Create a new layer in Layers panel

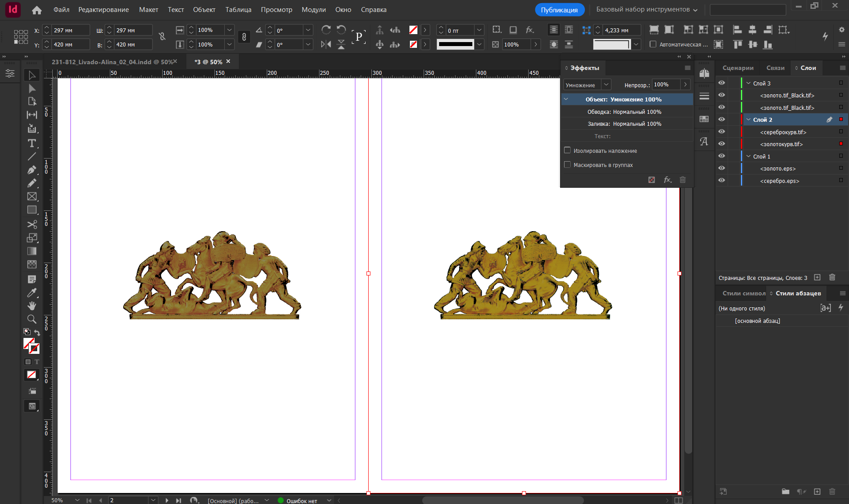818,278
